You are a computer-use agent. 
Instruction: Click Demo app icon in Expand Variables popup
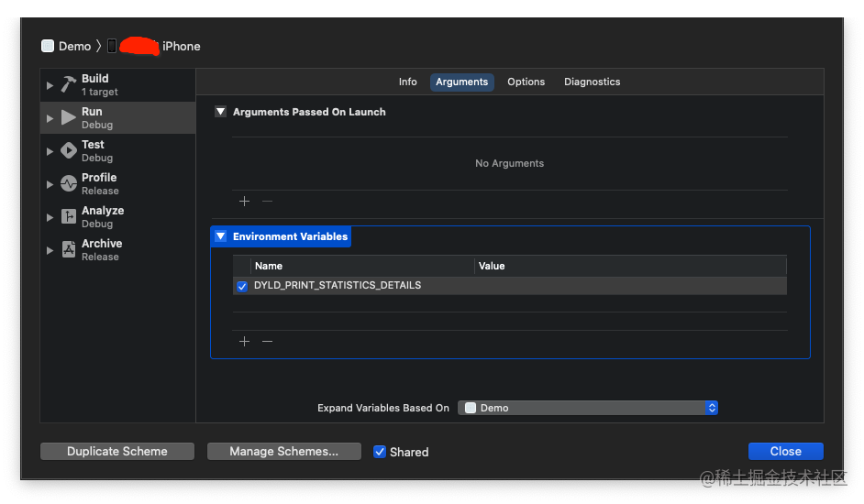471,408
